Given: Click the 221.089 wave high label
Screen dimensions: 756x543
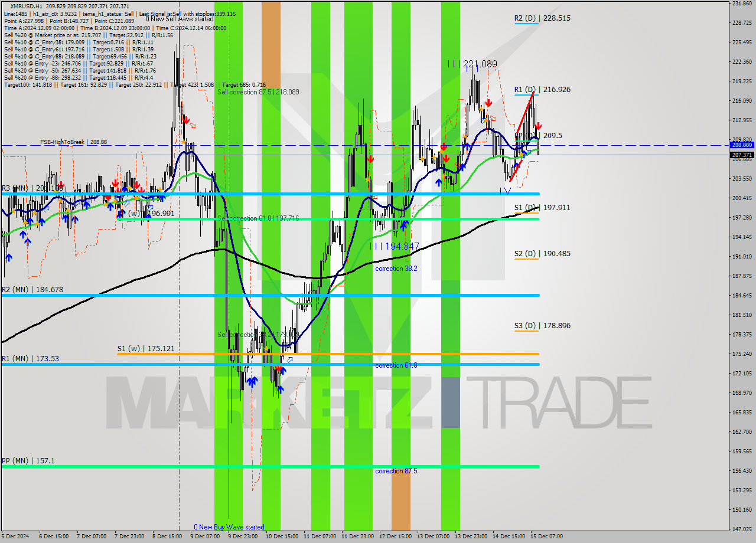Looking at the screenshot, I should pyautogui.click(x=472, y=64).
